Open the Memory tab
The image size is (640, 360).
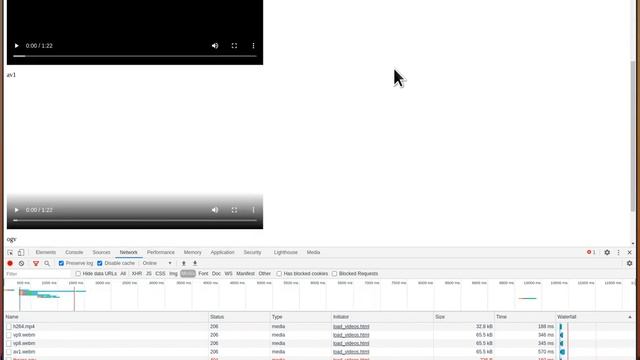click(x=192, y=252)
